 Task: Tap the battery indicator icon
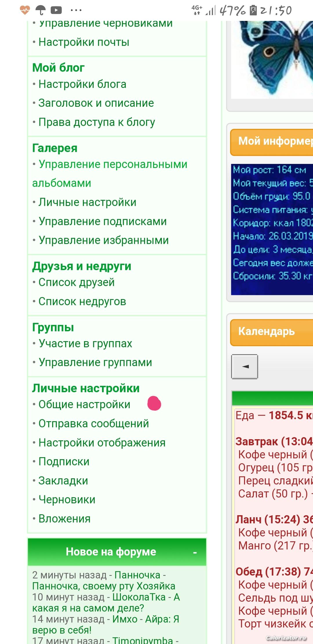point(253,10)
